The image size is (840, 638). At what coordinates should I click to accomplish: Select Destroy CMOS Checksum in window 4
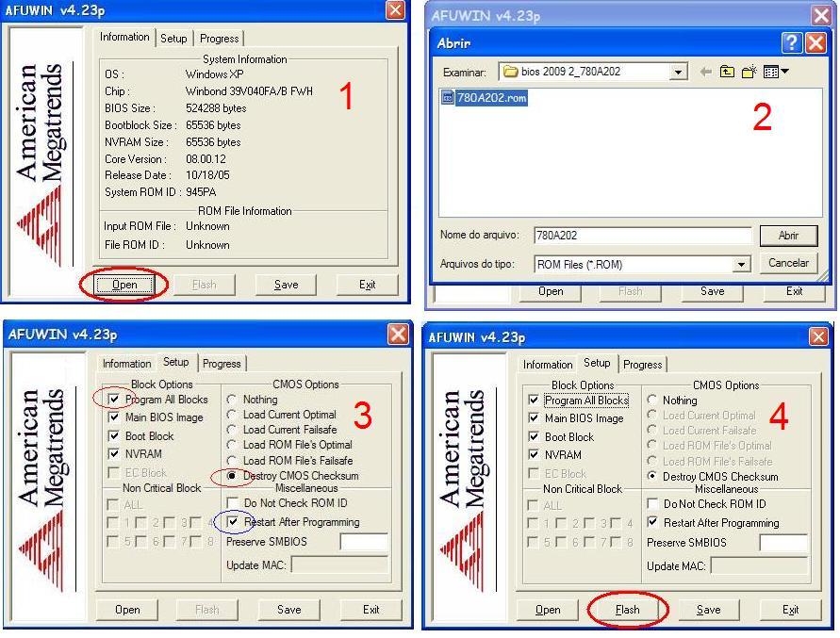(652, 476)
